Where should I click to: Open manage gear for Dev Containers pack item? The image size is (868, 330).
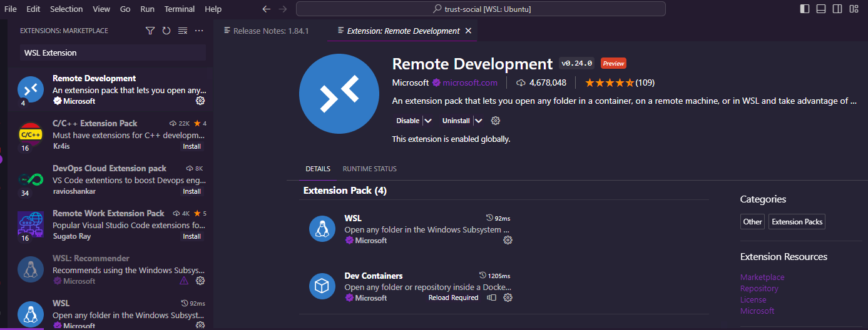coord(508,297)
